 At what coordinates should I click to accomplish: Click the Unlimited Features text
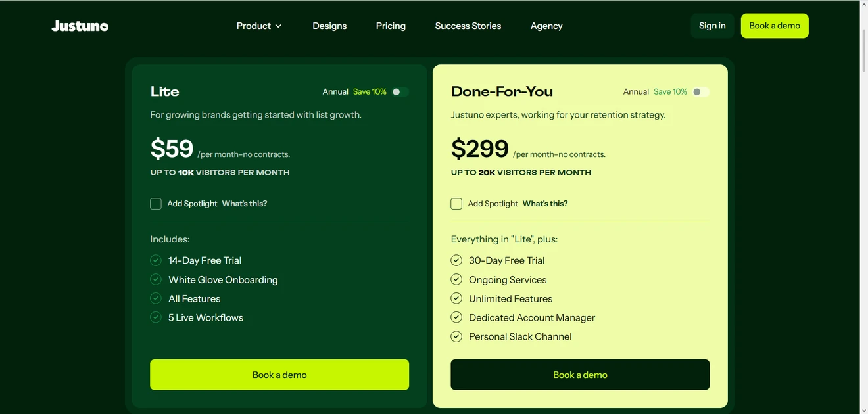click(510, 298)
